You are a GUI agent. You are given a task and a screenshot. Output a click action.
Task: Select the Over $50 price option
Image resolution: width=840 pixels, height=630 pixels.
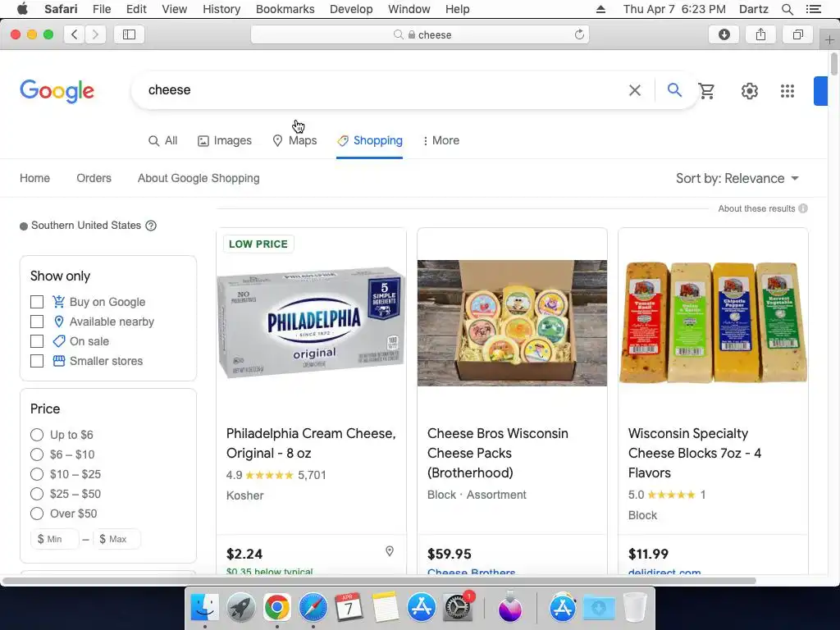click(x=37, y=514)
